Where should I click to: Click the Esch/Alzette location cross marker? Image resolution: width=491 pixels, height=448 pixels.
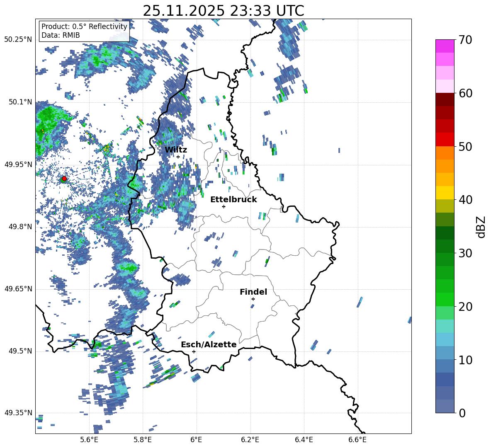pos(194,351)
